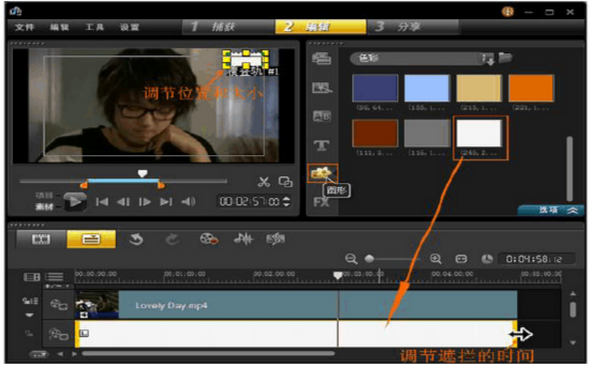
Task: Click the preview scrubber handle
Action: [x=142, y=173]
